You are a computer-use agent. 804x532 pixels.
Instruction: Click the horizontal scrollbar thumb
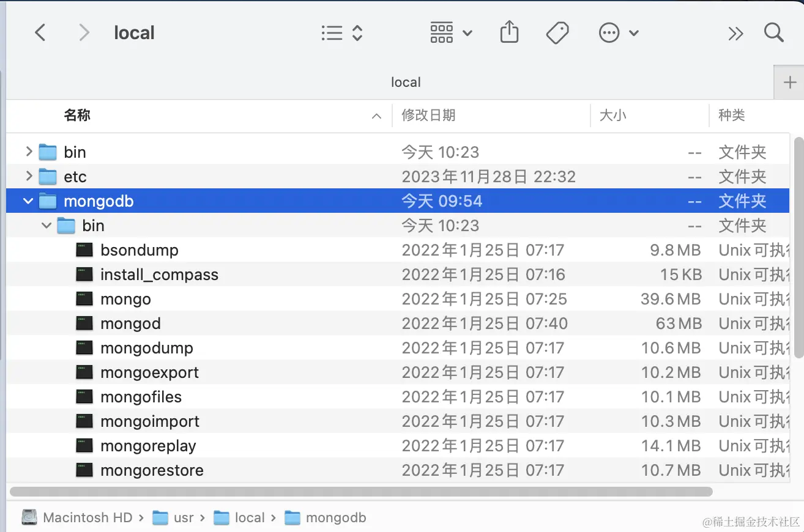(x=361, y=492)
